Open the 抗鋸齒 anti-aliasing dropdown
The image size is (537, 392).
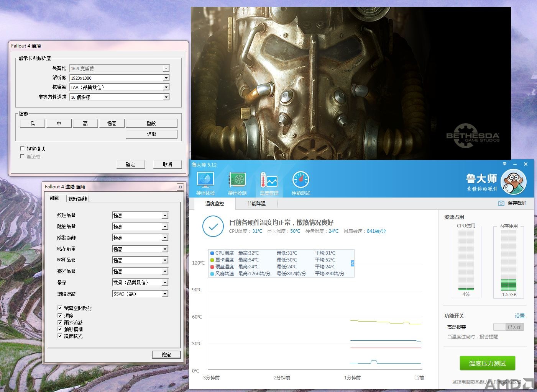119,87
